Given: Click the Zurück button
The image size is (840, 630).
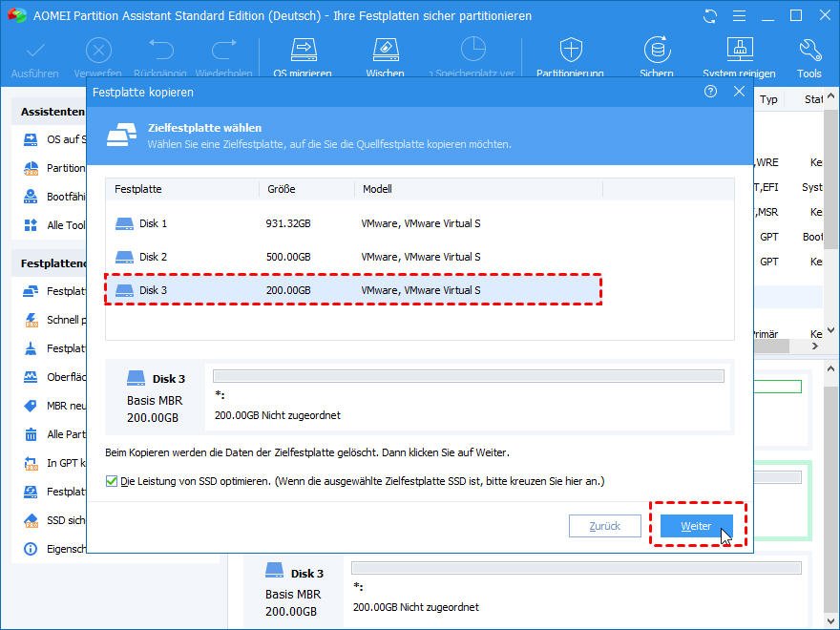Looking at the screenshot, I should 605,526.
